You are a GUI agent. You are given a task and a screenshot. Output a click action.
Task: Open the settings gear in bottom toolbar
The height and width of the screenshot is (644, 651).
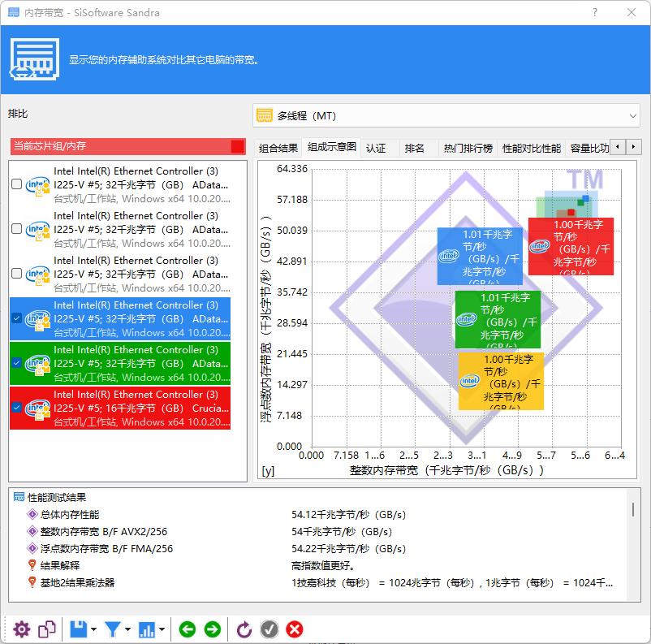[x=22, y=629]
